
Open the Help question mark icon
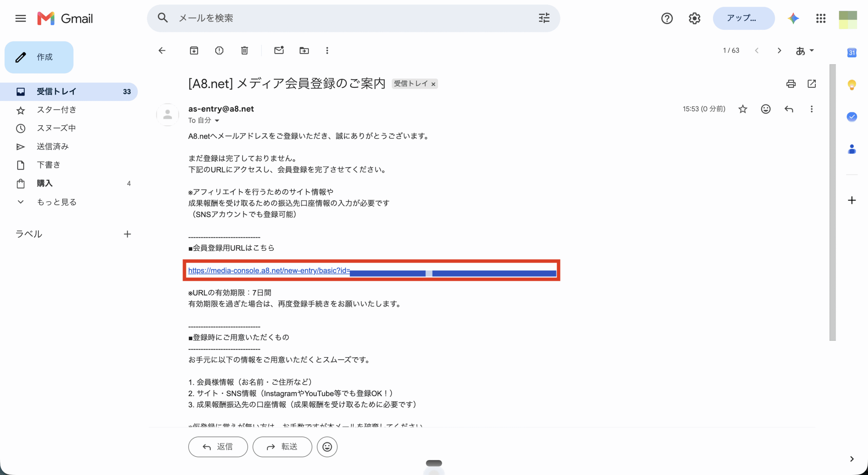[x=667, y=18]
